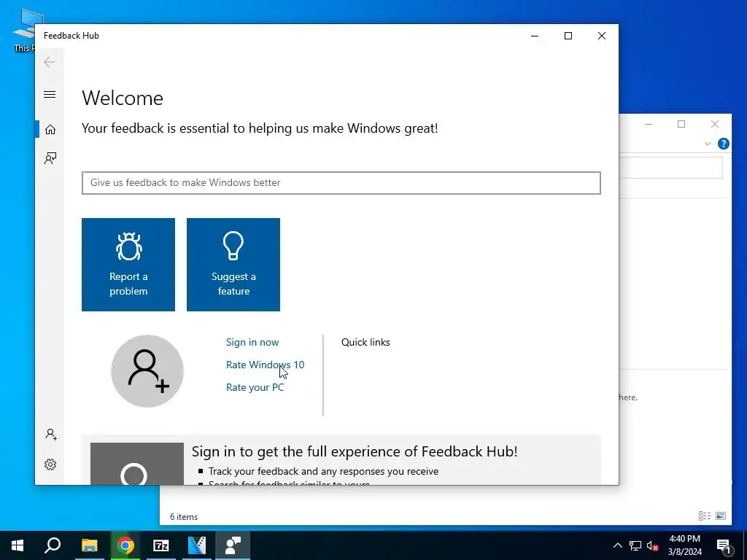Click the Sign in now link
This screenshot has width=747, height=560.
[252, 342]
